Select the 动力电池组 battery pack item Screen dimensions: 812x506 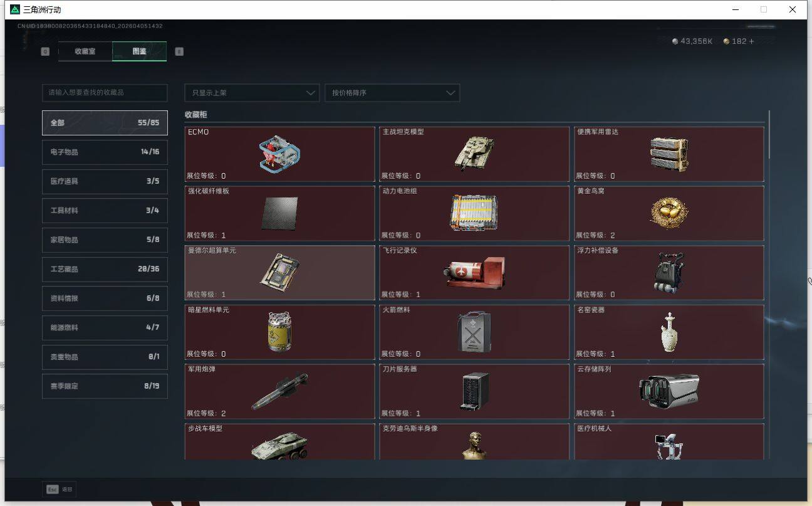474,213
